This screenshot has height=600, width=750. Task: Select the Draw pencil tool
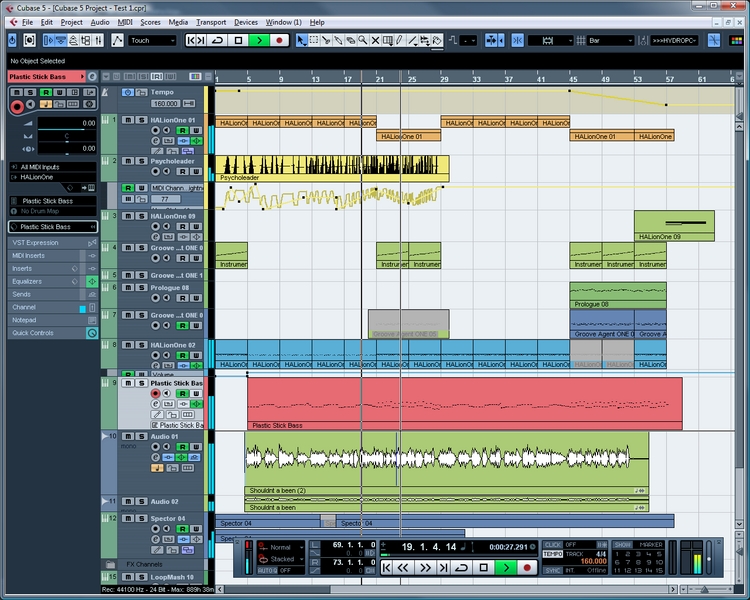click(399, 41)
